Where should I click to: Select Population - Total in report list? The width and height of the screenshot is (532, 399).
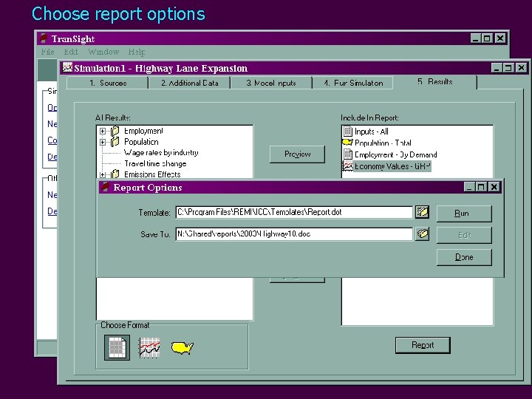(383, 143)
